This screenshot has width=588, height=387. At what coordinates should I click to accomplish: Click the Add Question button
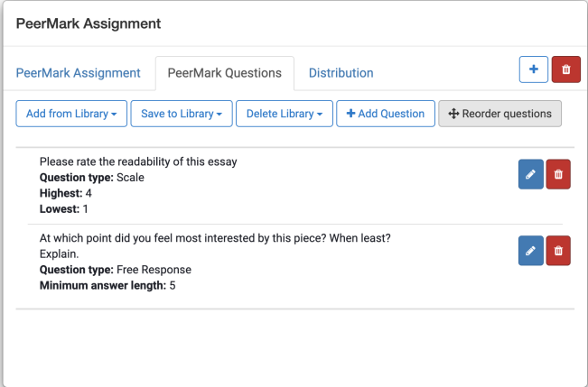click(x=385, y=114)
